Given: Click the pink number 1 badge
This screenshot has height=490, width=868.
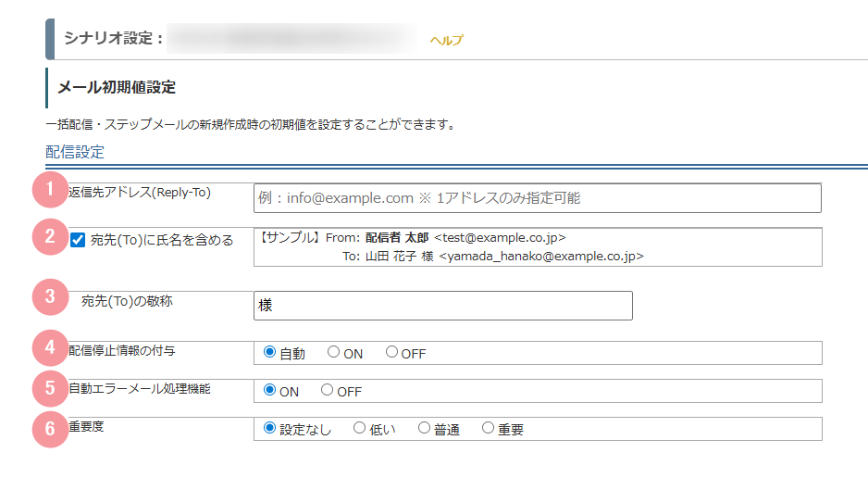Looking at the screenshot, I should click(x=50, y=190).
